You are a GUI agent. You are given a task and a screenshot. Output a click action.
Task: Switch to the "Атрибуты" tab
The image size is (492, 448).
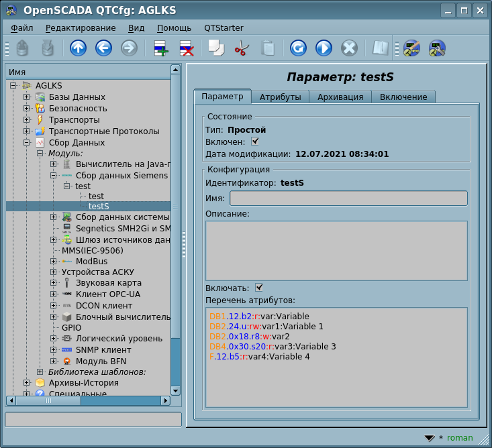pyautogui.click(x=280, y=97)
